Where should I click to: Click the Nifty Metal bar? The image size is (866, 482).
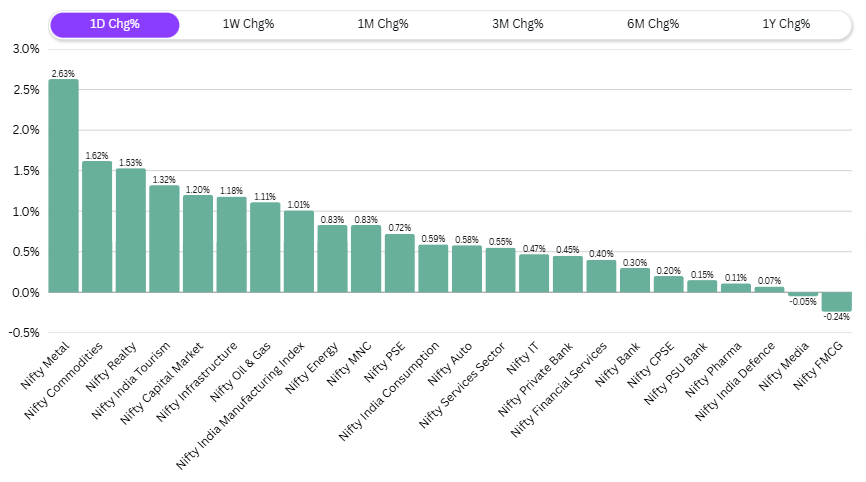63,186
